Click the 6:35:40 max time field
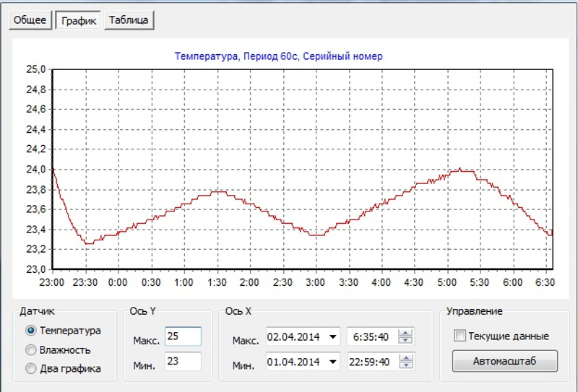This screenshot has height=392, width=578. [371, 337]
